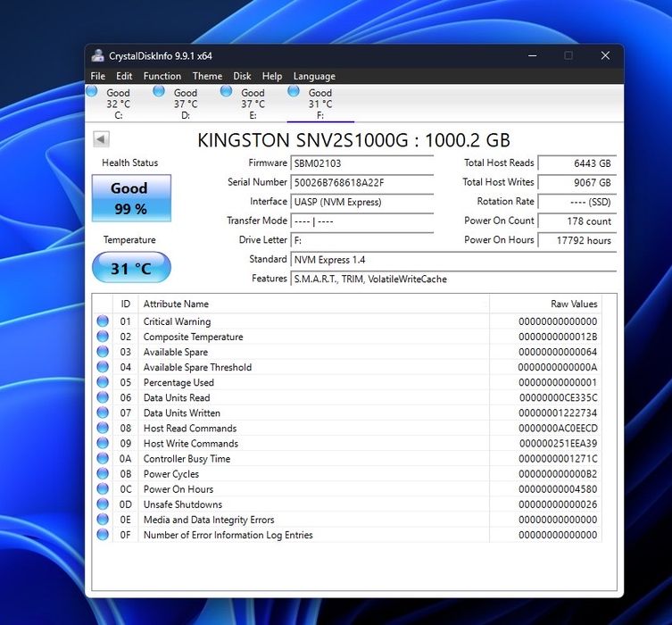Viewport: 672px width, 625px height.
Task: Click the previous disk arrow button
Action: click(x=101, y=139)
